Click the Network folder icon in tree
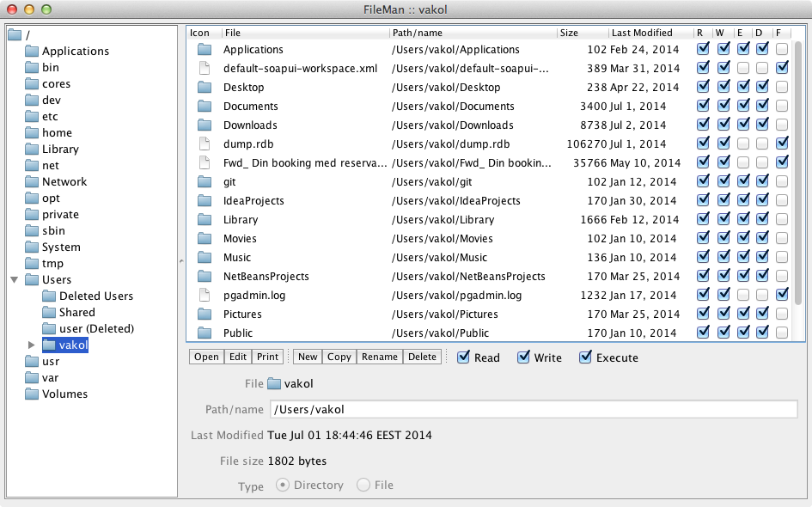Viewport: 812px width, 507px height. 32,182
